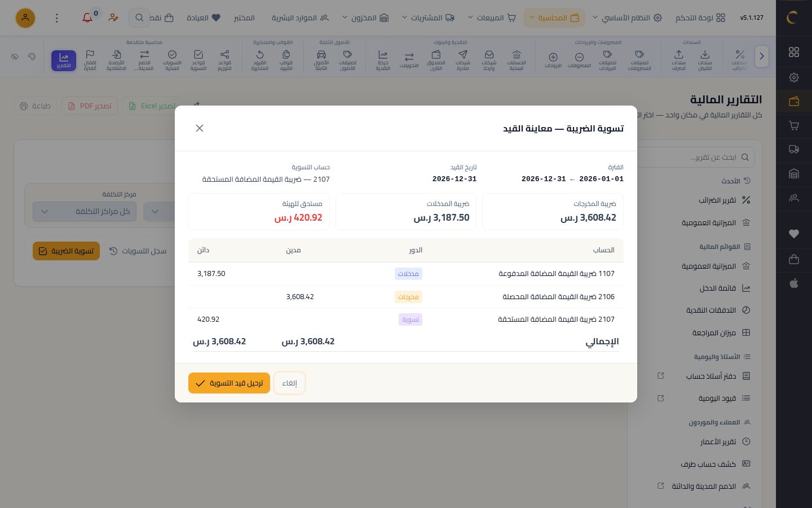812x508 pixels.
Task: Open the المحاسبة menu dropdown
Action: 554,18
